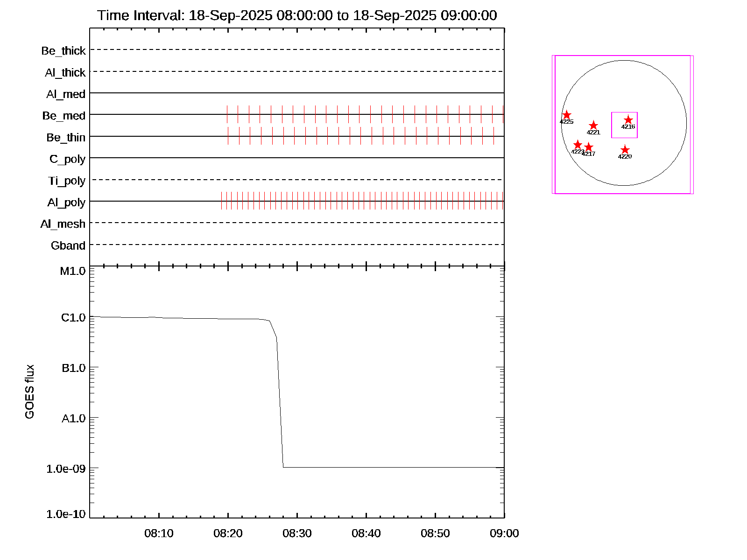
Task: Click the red star for region 4225
Action: coord(566,115)
